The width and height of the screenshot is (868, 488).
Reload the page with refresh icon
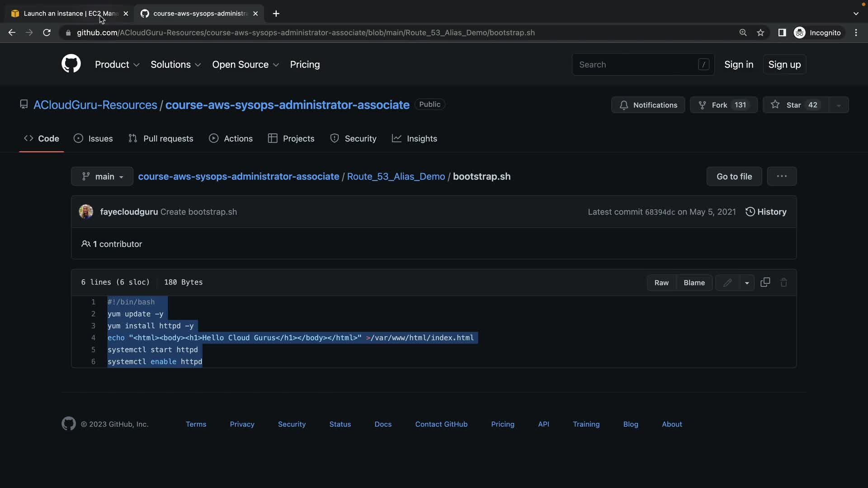pos(47,33)
